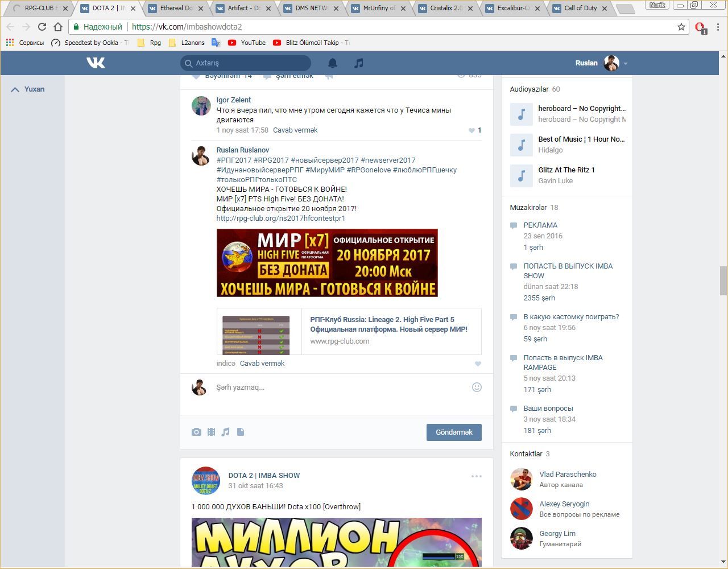
Task: Switch to the Ethereal Do tab
Action: tap(175, 8)
